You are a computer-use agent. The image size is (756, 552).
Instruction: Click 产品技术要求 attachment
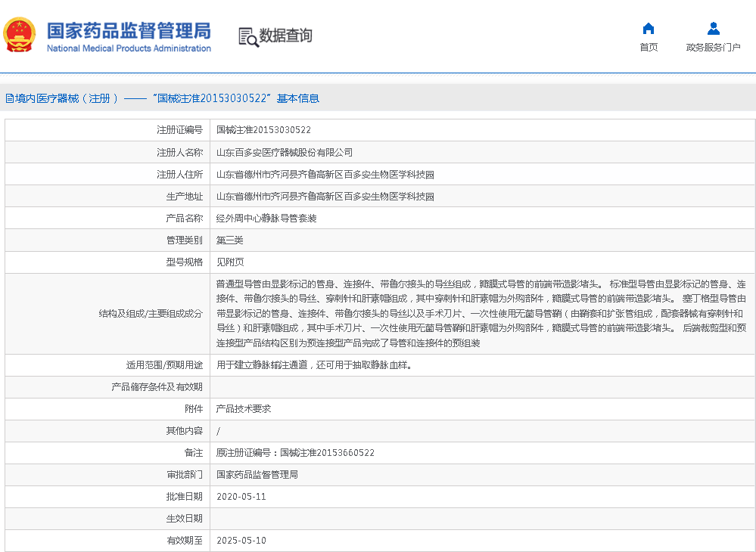click(x=244, y=409)
